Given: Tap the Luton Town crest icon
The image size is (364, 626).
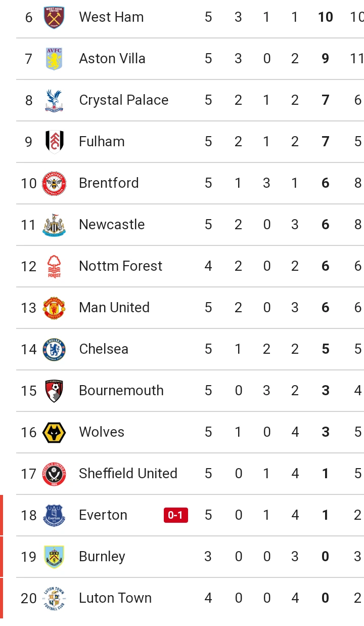Looking at the screenshot, I should (54, 598).
